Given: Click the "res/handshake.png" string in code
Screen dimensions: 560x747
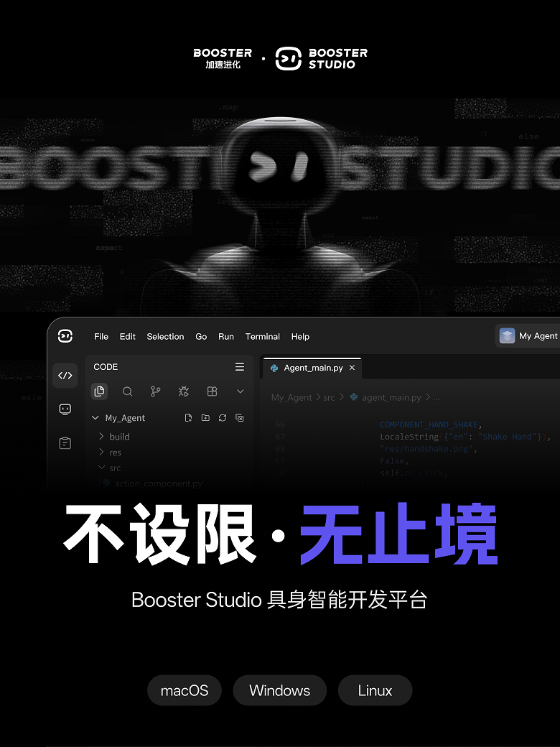Looking at the screenshot, I should (x=426, y=449).
